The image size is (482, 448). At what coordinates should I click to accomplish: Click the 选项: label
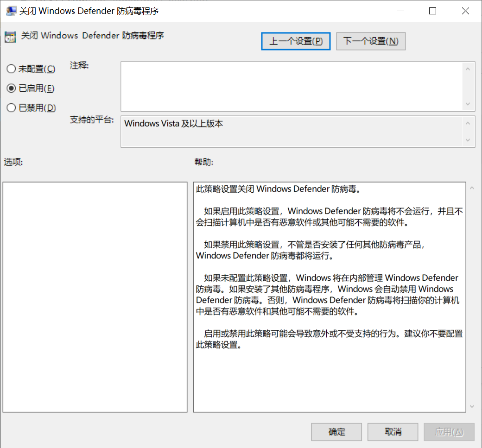(13, 162)
